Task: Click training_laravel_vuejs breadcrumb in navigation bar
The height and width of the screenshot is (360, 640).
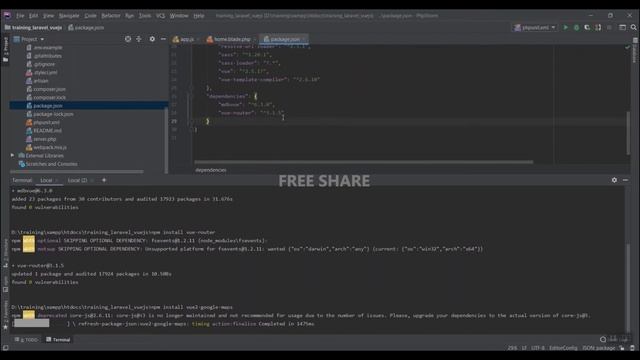Action: coord(33,28)
